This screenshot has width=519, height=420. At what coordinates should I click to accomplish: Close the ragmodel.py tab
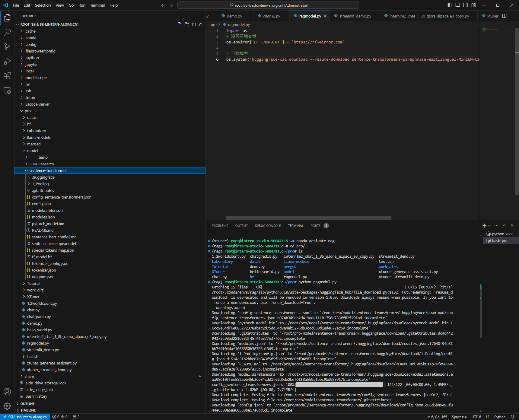coord(325,16)
